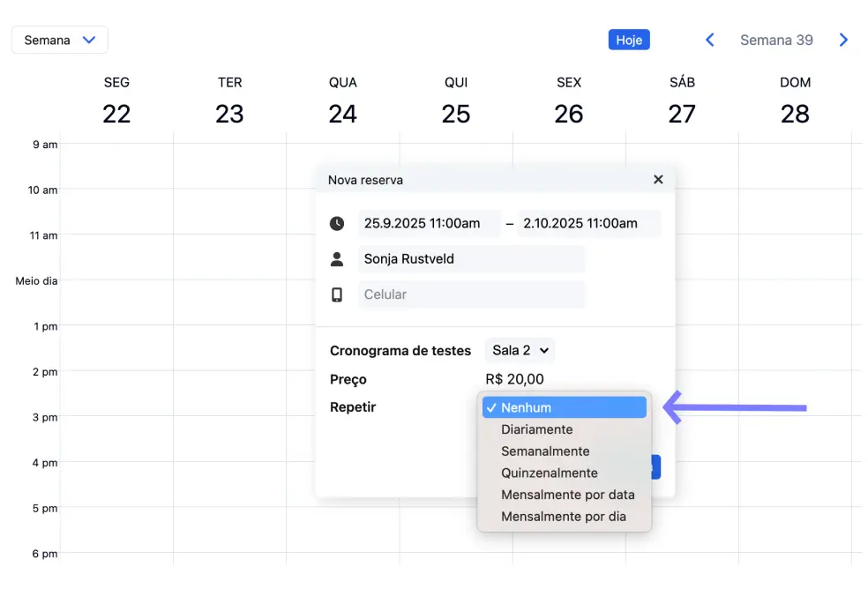Select Mensalmente por dia
Screen dimensions: 868x596
coord(564,517)
